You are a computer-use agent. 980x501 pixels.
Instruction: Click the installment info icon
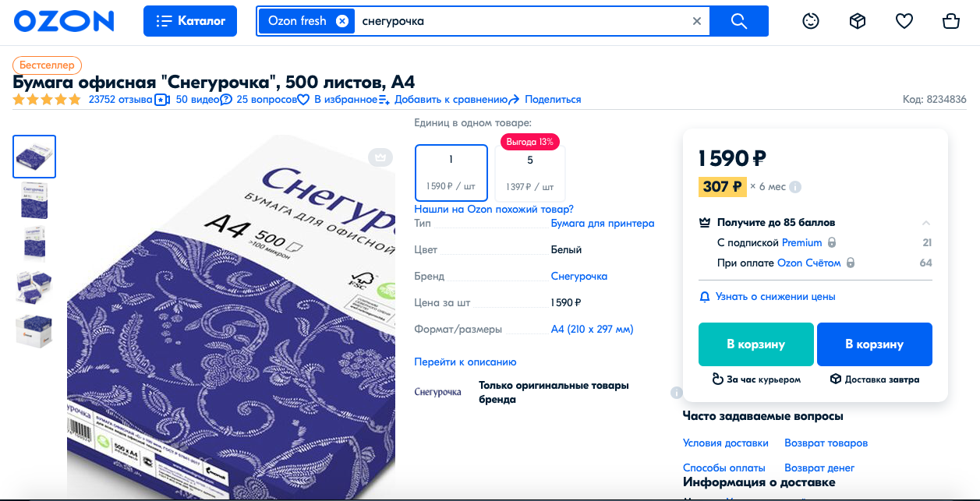(795, 187)
